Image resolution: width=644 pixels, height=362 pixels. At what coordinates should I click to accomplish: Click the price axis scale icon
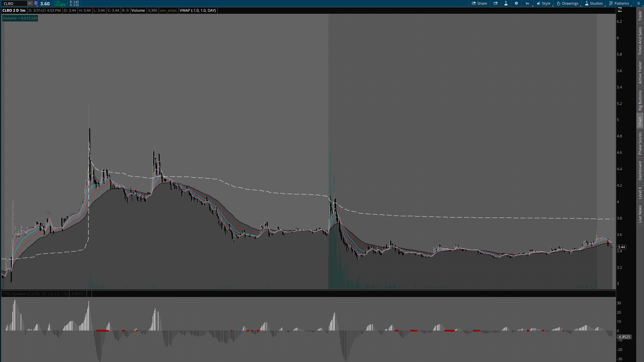(x=620, y=10)
